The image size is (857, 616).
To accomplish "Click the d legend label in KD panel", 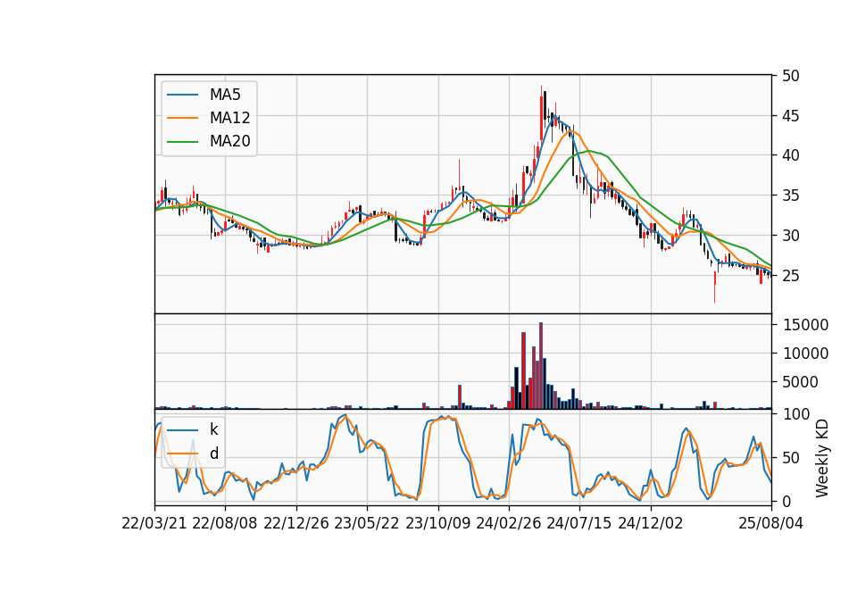I will click(214, 454).
